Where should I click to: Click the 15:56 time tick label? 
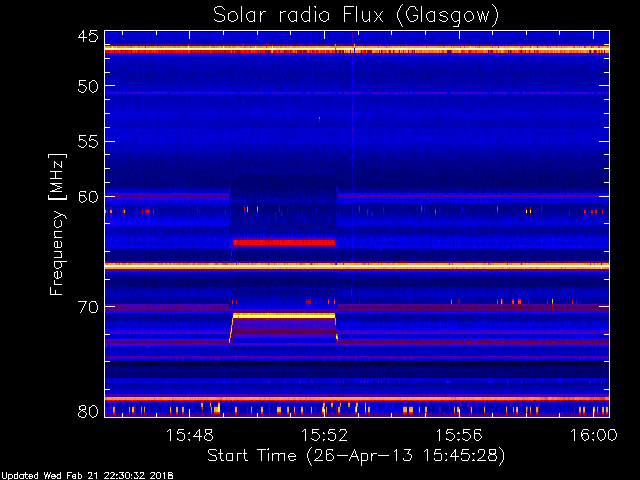459,435
